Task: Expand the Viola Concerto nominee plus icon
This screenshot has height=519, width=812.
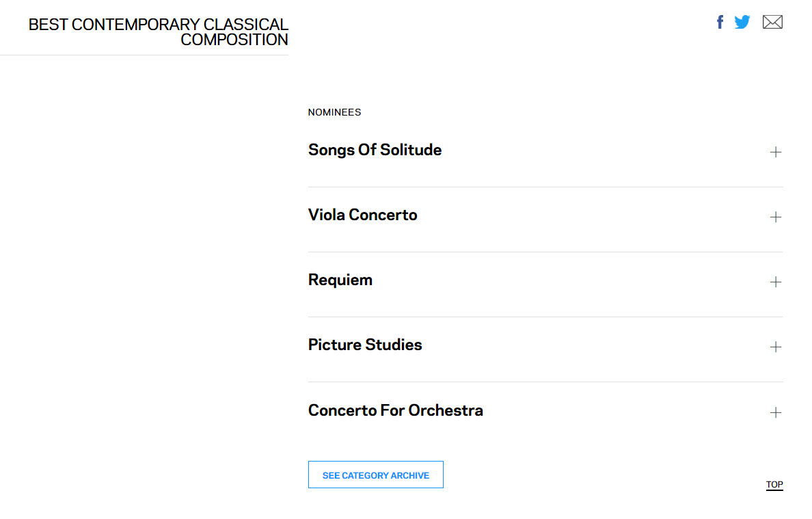Action: [776, 217]
